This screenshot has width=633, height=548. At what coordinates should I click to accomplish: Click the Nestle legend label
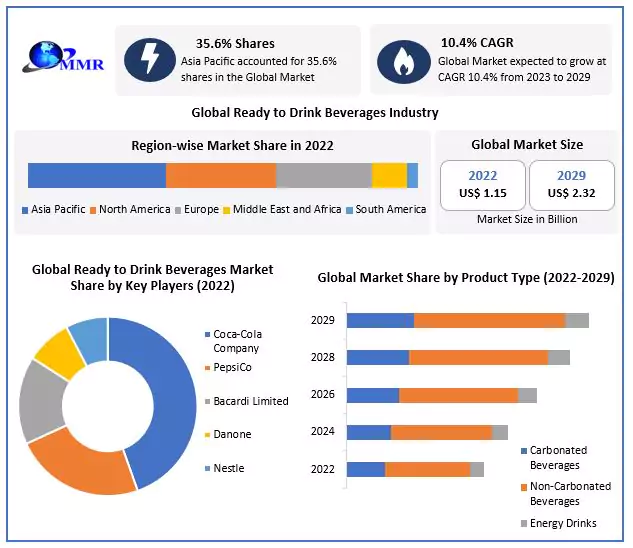(229, 468)
